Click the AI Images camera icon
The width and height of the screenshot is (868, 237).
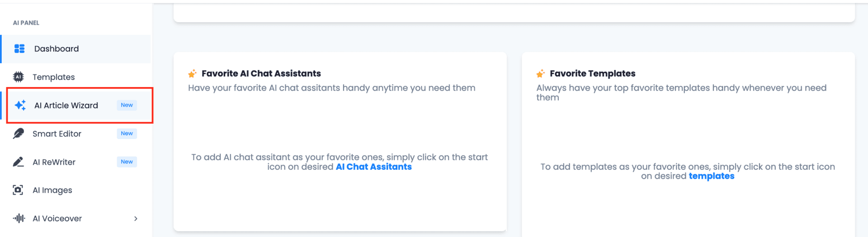point(18,190)
